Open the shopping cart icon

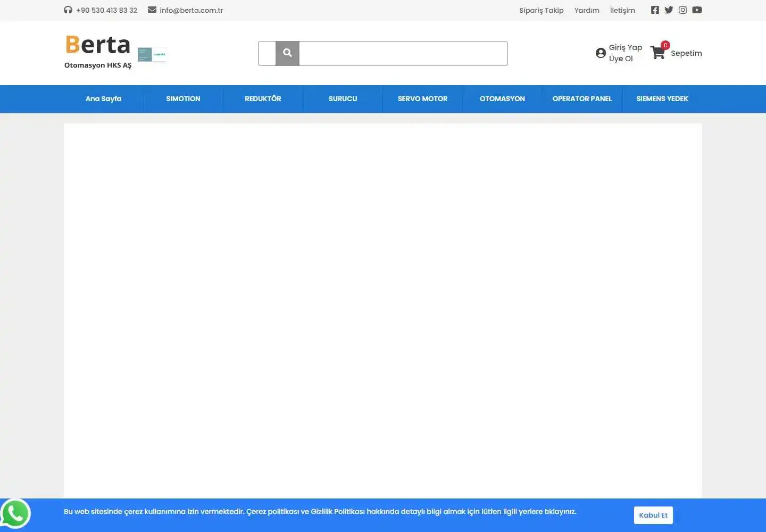(x=658, y=52)
